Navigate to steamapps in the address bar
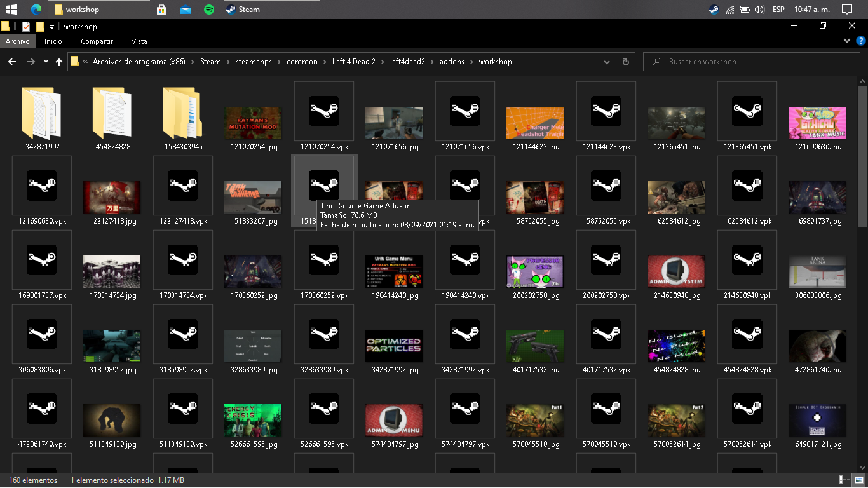Viewport: 868px width, 488px height. pos(255,62)
